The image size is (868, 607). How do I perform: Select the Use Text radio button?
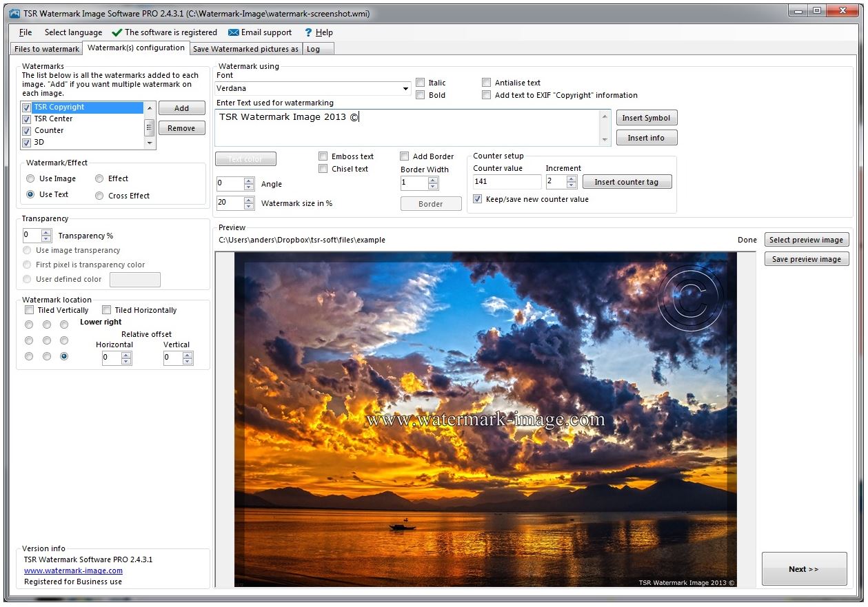(30, 195)
